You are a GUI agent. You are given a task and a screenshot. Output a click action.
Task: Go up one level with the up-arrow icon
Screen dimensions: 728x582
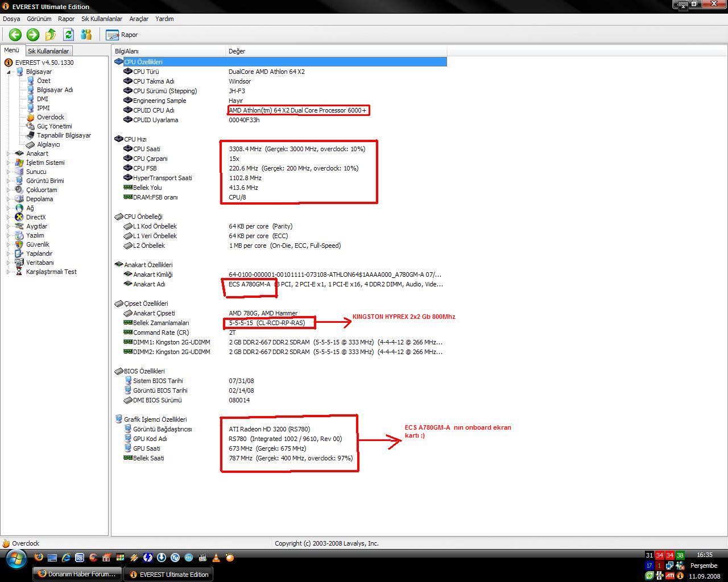51,35
